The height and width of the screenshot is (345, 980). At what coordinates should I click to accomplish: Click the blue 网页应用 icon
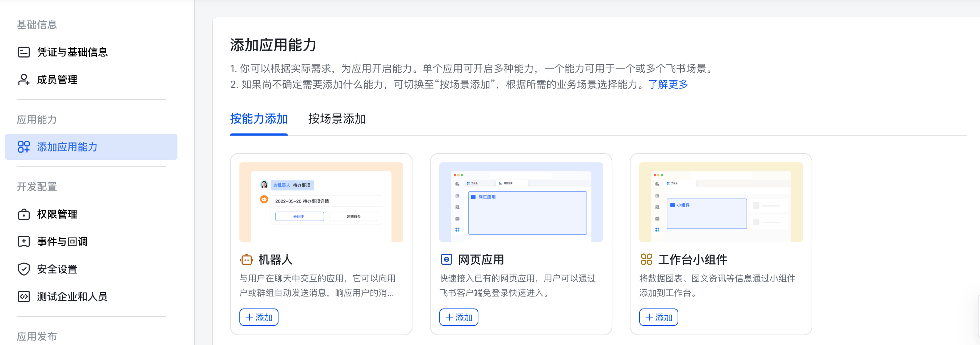click(446, 260)
